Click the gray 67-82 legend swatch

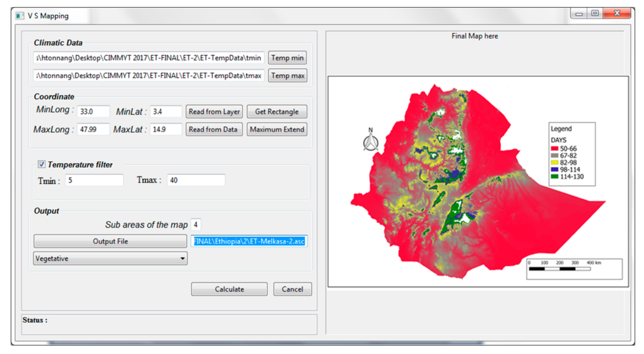[554, 155]
